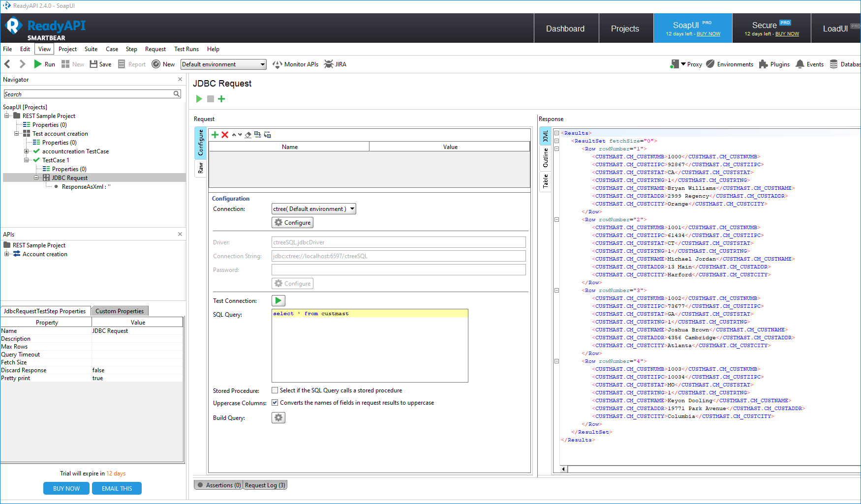Viewport: 861px width, 504px height.
Task: Open the Help menu
Action: click(x=213, y=49)
